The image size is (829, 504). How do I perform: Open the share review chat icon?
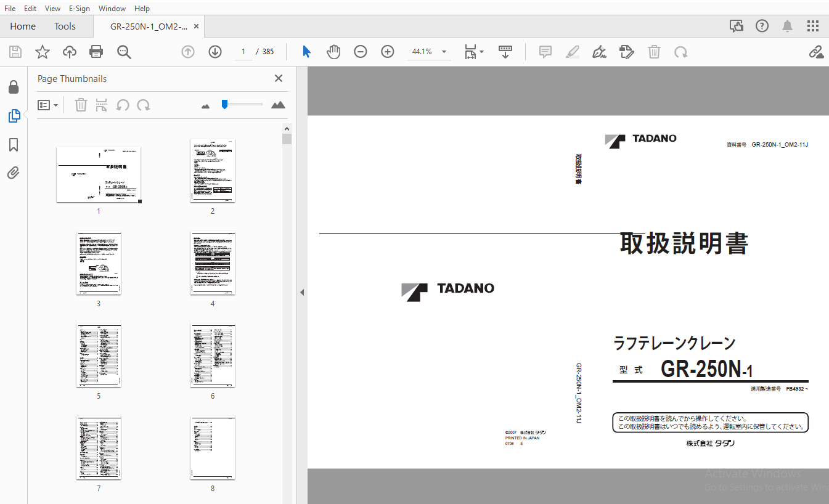(x=736, y=26)
